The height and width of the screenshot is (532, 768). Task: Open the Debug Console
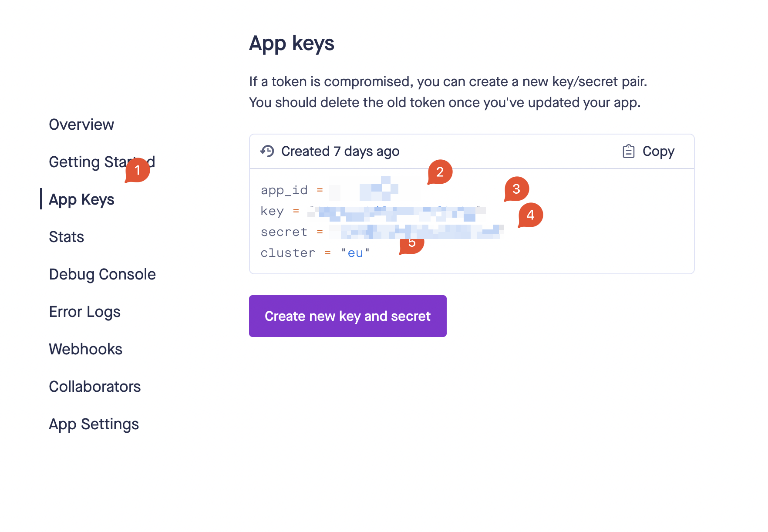[x=102, y=274]
